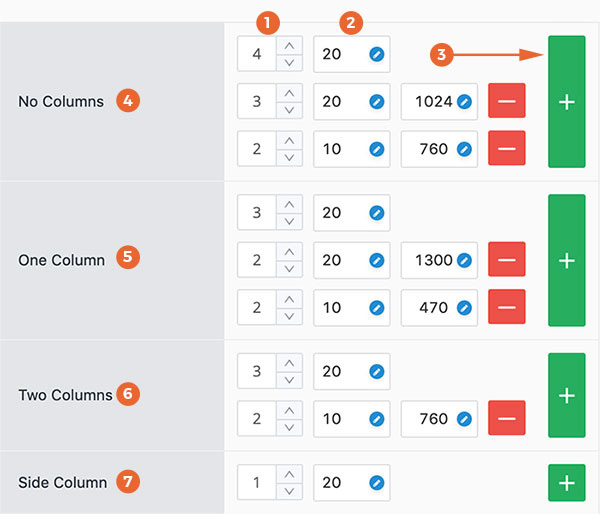Click edit pencil in 470 breakpoint field
Viewport: 600px width, 514px height.
(464, 308)
